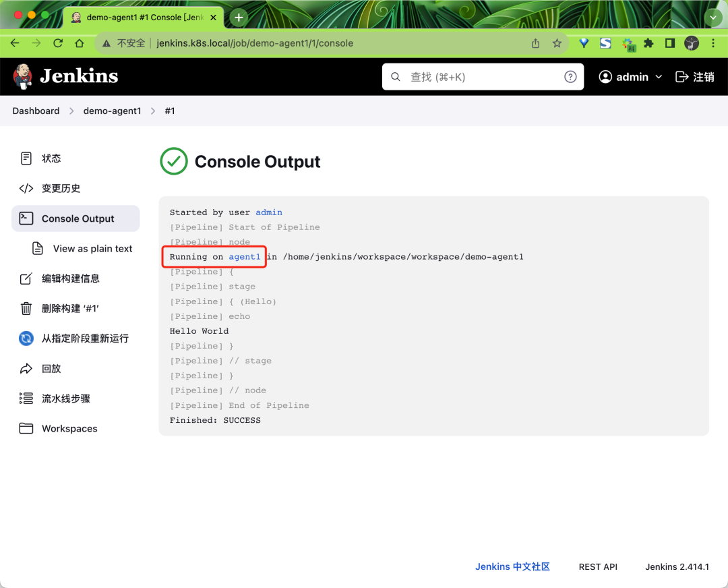728x588 pixels.
Task: Close the demo-agent1 #1 Console tab
Action: 213,18
